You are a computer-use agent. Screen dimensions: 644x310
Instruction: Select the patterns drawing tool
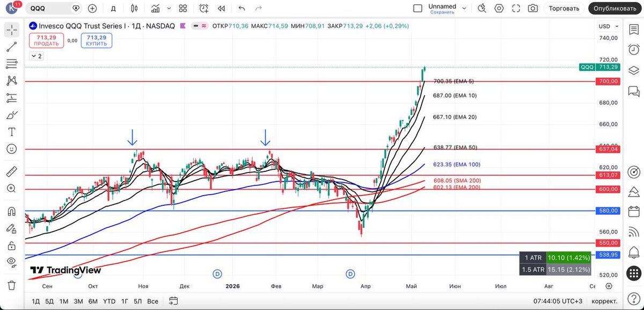coord(11,81)
